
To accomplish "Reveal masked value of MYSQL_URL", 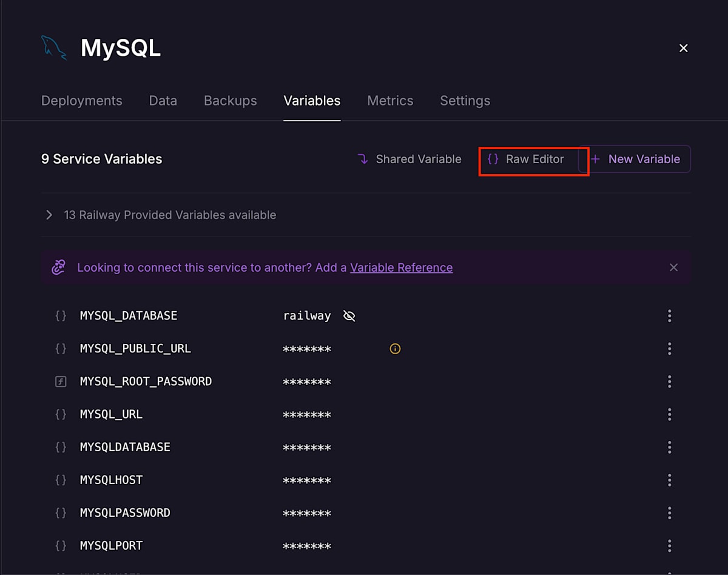I will (307, 415).
